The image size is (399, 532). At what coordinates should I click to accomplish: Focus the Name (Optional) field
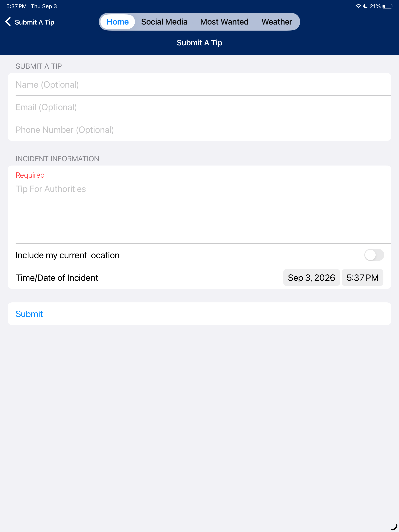click(x=199, y=85)
